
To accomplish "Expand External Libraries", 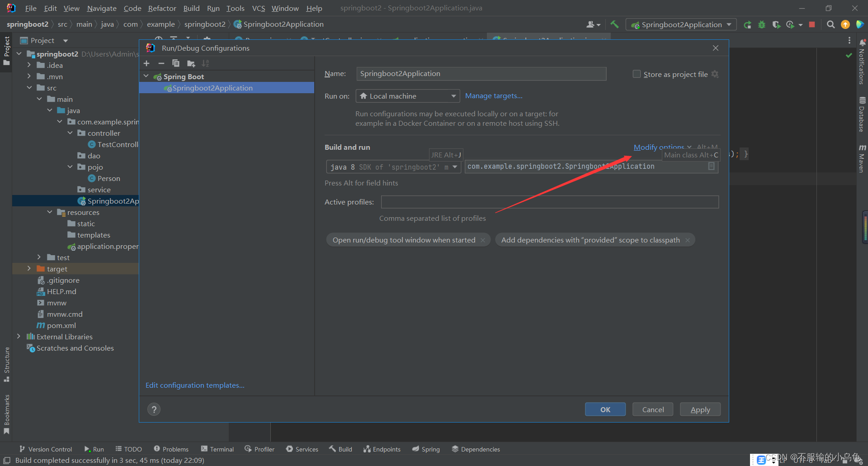I will click(19, 337).
